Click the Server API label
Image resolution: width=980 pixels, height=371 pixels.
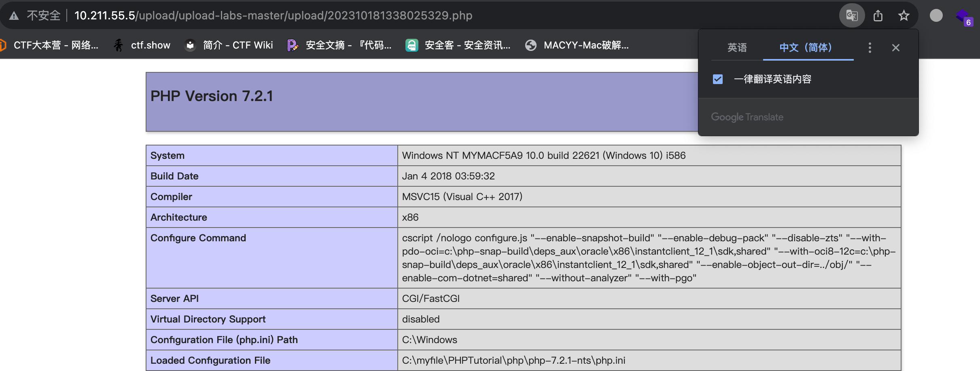click(x=174, y=299)
